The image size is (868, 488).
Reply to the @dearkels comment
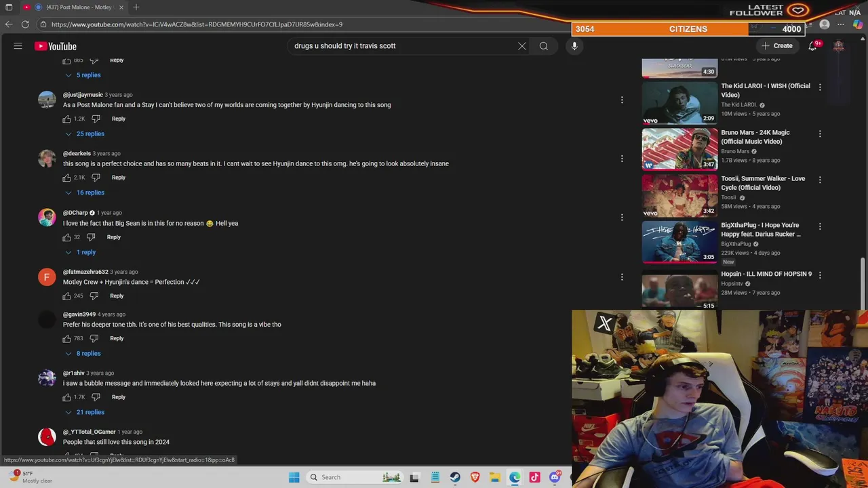pos(119,178)
